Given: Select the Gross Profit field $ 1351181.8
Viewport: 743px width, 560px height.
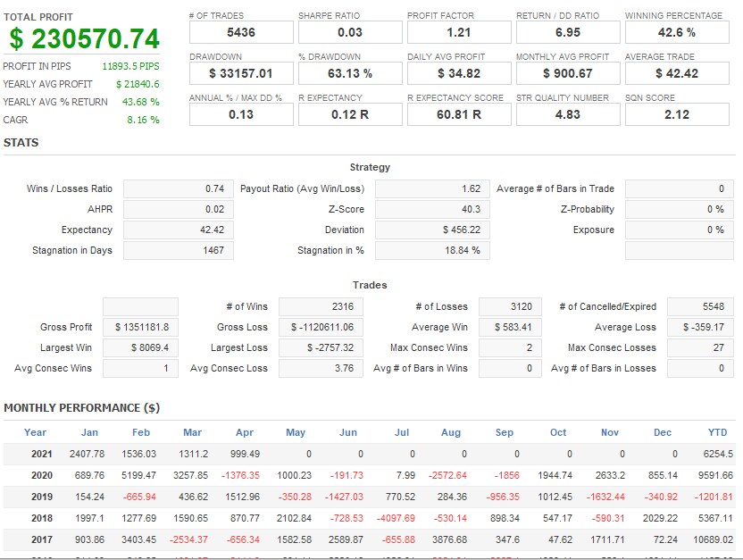Looking at the screenshot, I should pyautogui.click(x=141, y=328).
